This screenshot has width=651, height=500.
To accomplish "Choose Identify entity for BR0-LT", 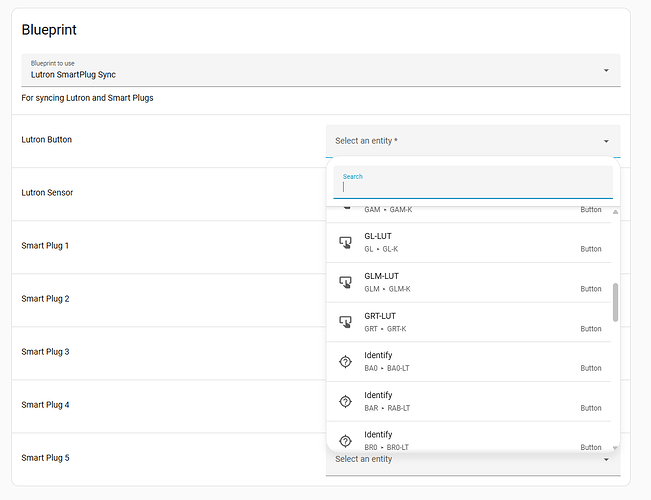I will tap(469, 437).
